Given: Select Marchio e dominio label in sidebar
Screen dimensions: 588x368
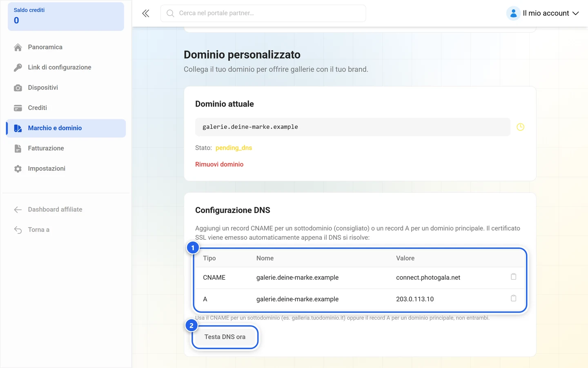Looking at the screenshot, I should click(x=55, y=128).
